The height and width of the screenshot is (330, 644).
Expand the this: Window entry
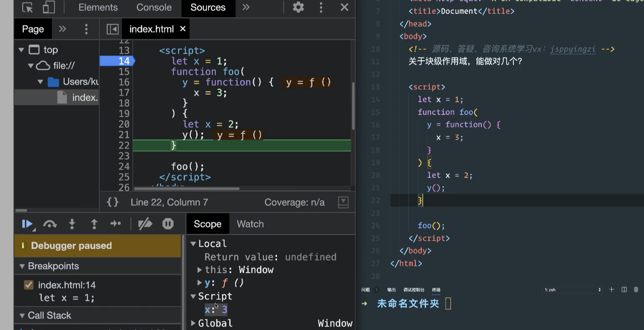tap(199, 270)
